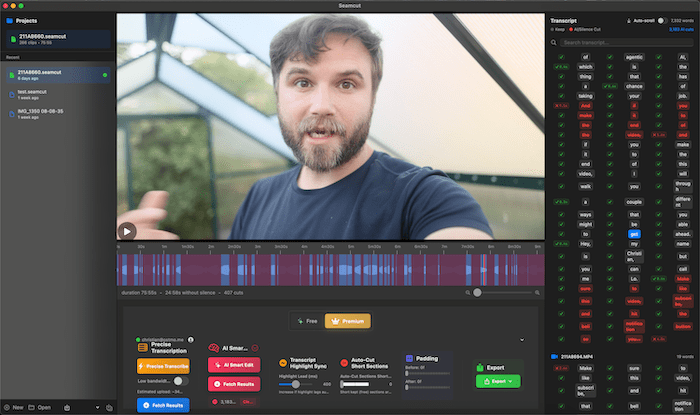The width and height of the screenshot is (700, 415).
Task: Open the Export dropdown button
Action: tap(500, 381)
